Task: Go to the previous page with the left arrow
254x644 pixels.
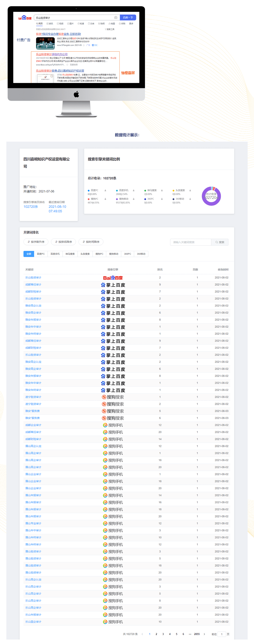Action: click(x=142, y=634)
